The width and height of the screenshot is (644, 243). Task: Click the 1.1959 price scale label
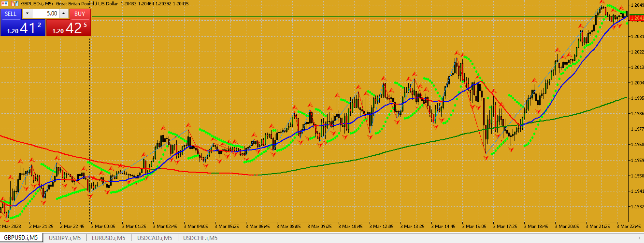coord(637,160)
